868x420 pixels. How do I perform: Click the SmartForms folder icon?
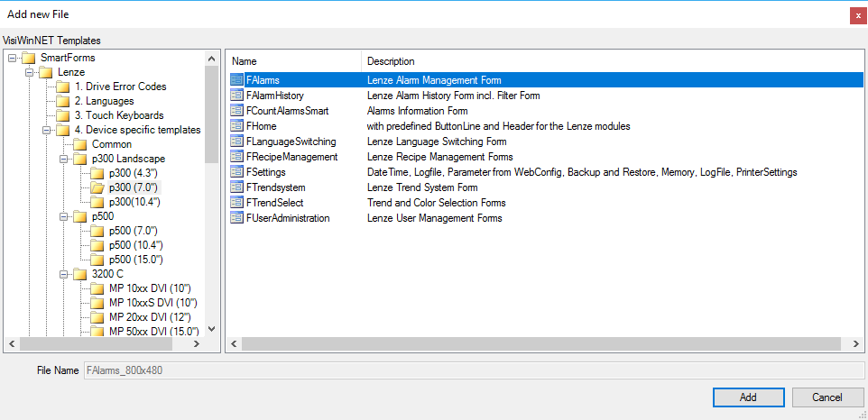tap(29, 58)
